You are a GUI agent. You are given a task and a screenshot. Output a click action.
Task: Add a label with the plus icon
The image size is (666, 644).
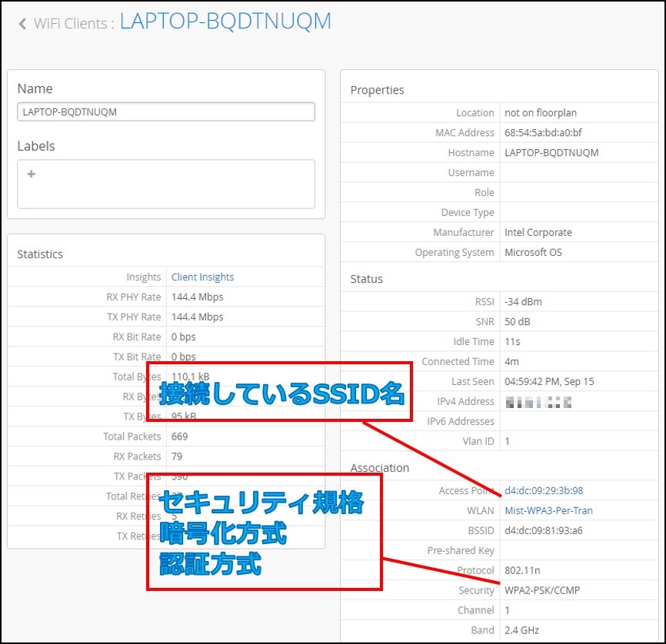coord(31,174)
